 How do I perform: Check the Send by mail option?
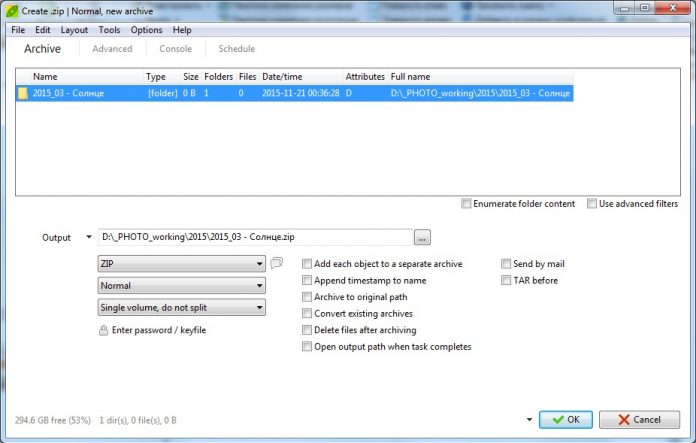(x=506, y=264)
